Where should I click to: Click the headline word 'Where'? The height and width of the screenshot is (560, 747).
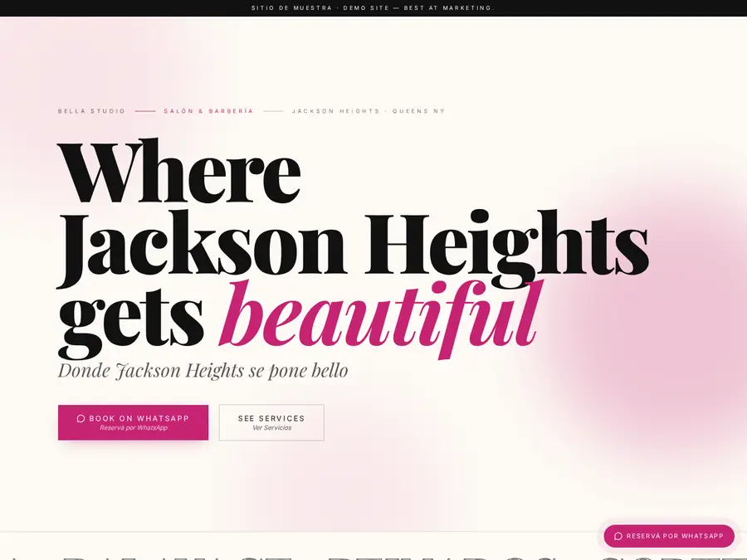coord(179,170)
